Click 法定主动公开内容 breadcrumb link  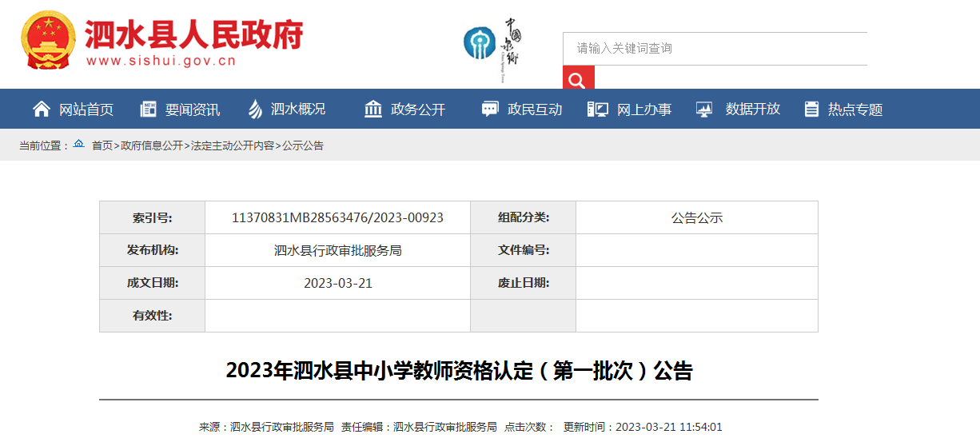click(232, 145)
